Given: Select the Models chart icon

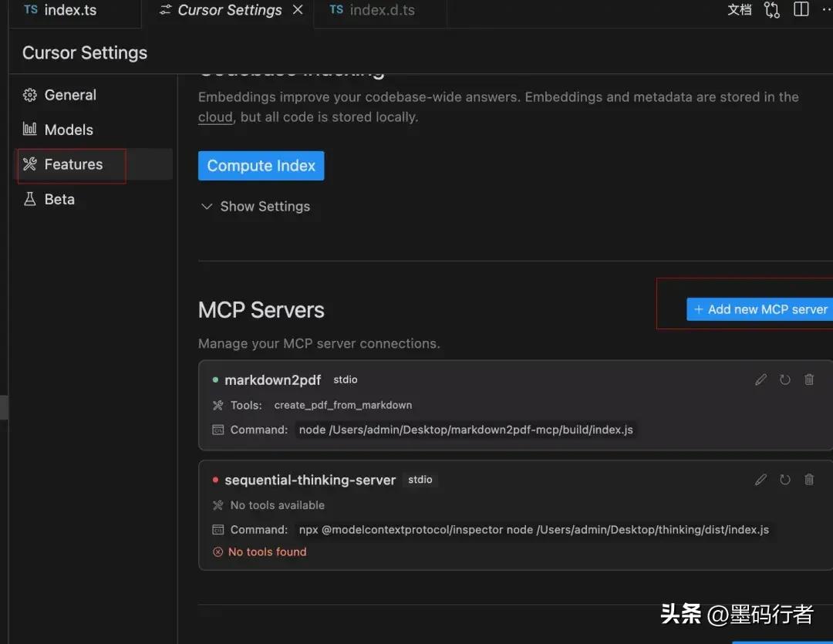Looking at the screenshot, I should click(30, 130).
